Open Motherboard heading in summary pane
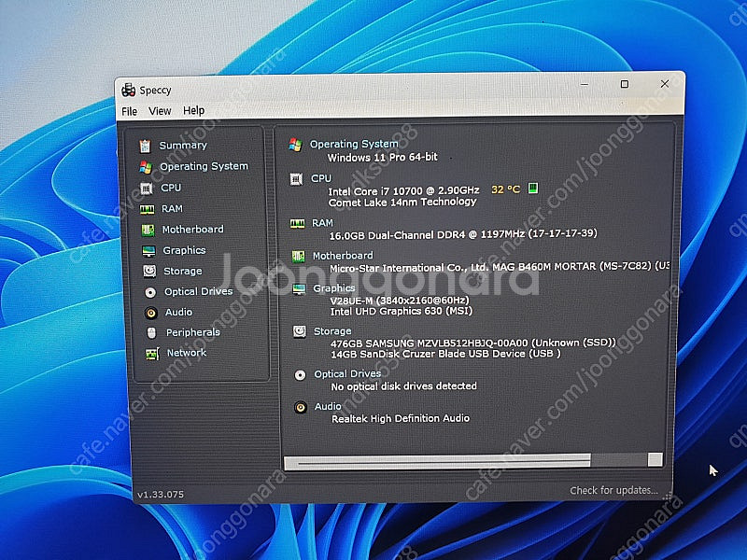 click(342, 256)
